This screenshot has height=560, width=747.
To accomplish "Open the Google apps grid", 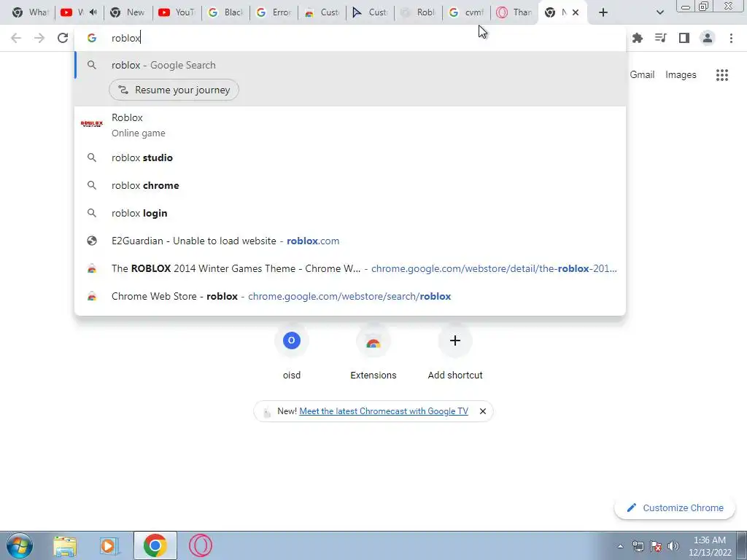I will 721,75.
